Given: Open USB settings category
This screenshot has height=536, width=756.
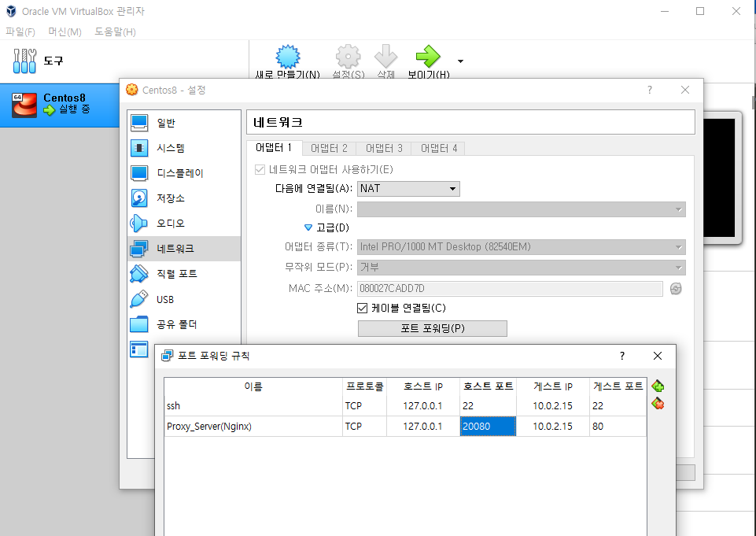Looking at the screenshot, I should pyautogui.click(x=184, y=299).
